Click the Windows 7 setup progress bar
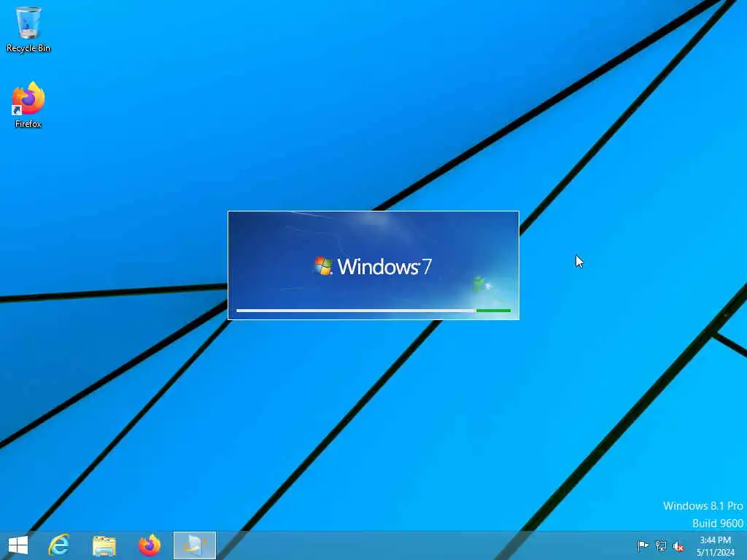Viewport: 747px width, 560px height. (x=373, y=311)
